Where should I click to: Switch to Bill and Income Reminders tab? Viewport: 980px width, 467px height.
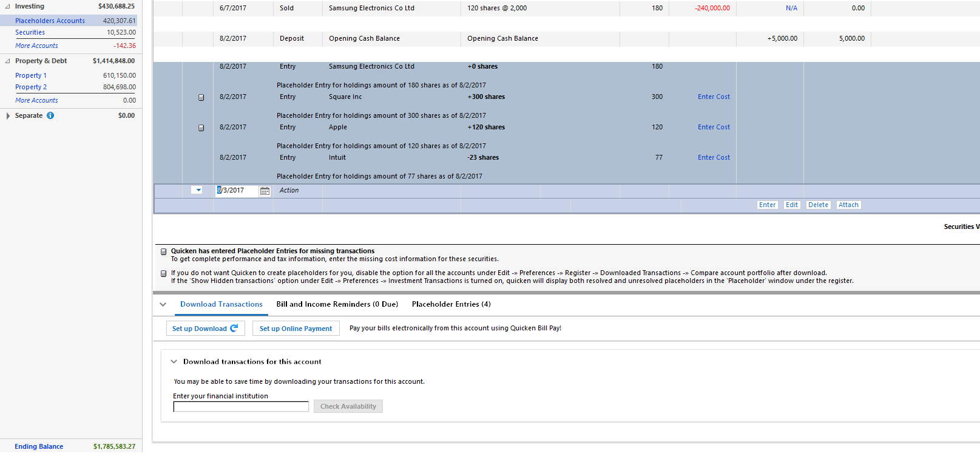(337, 304)
